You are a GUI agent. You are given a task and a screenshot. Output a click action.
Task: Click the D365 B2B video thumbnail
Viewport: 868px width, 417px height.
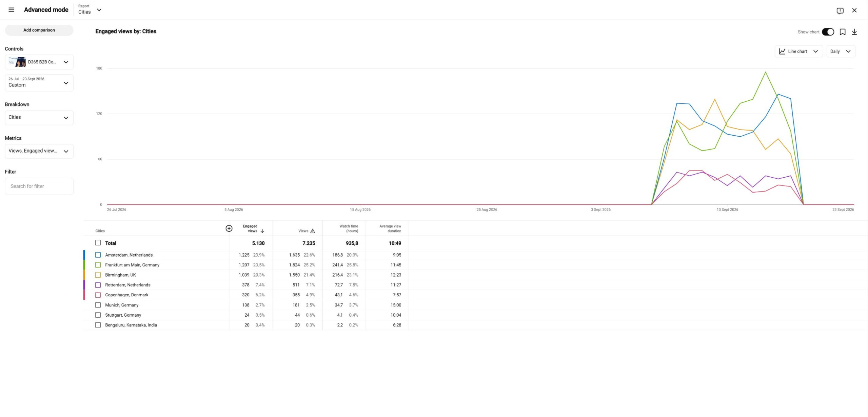(x=17, y=62)
